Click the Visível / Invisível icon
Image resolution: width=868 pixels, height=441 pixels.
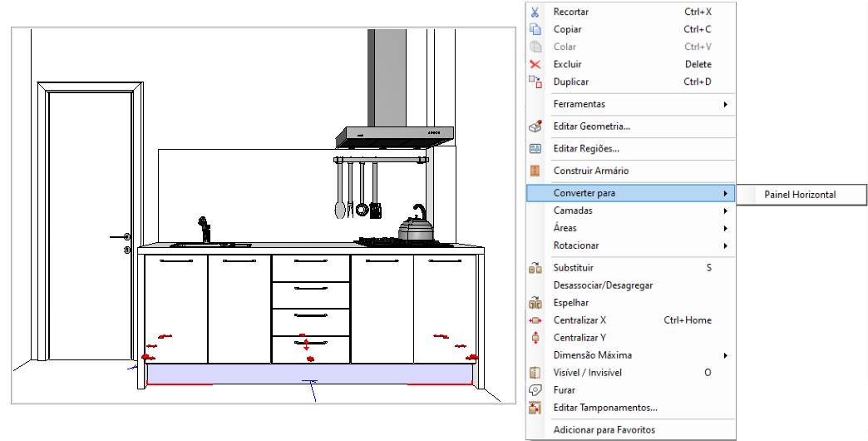535,373
